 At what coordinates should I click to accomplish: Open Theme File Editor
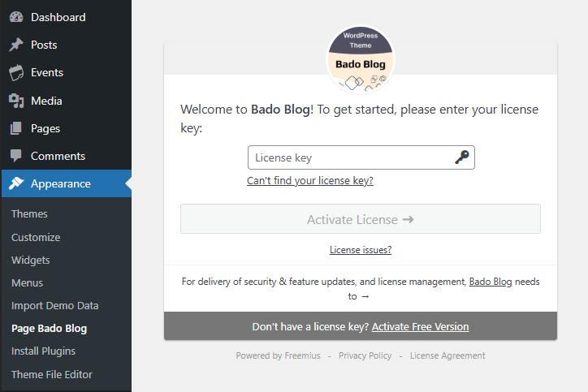pos(52,374)
